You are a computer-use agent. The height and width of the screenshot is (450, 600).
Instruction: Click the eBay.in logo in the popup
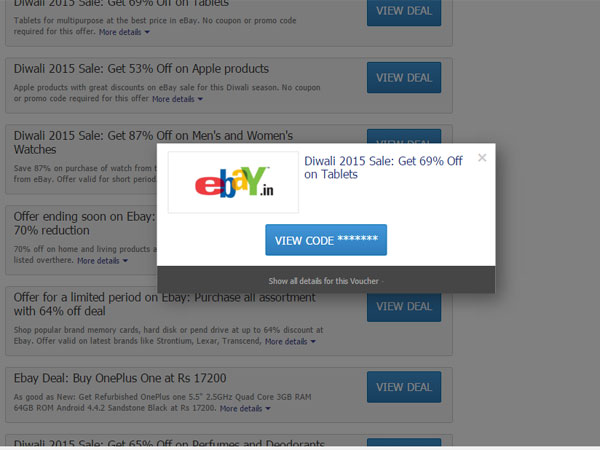click(x=233, y=182)
